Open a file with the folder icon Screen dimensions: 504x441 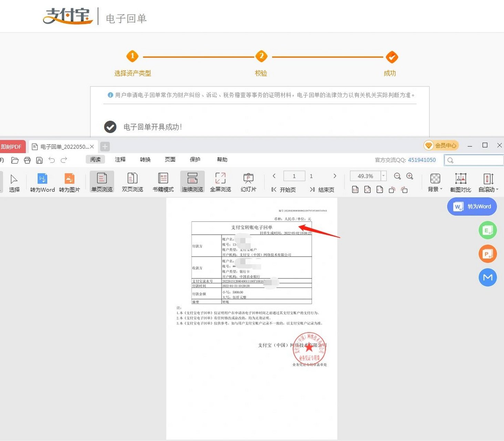click(x=15, y=160)
